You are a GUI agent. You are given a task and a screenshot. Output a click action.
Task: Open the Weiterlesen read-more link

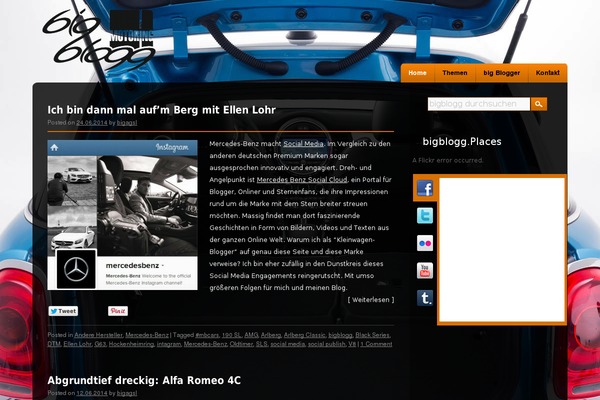pyautogui.click(x=371, y=300)
